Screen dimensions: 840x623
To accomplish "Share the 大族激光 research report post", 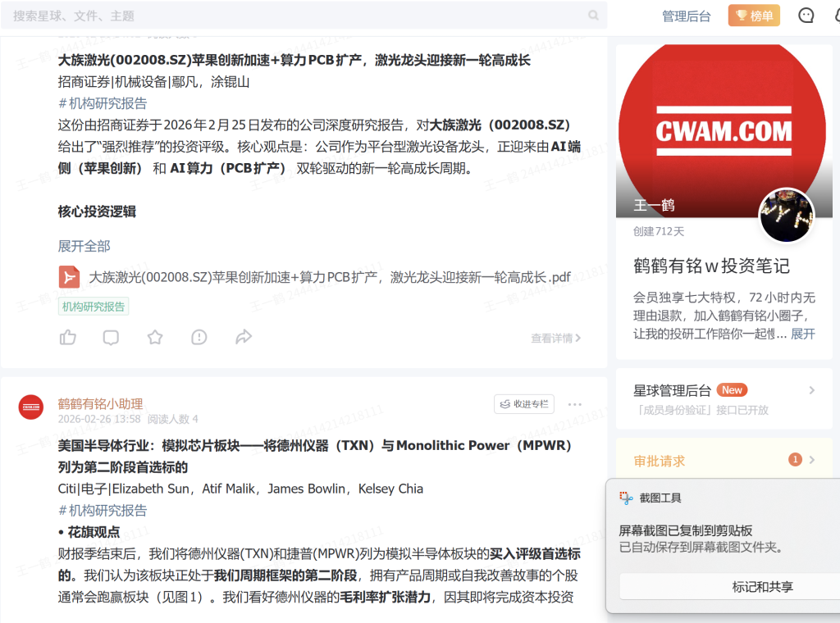I will pyautogui.click(x=243, y=337).
